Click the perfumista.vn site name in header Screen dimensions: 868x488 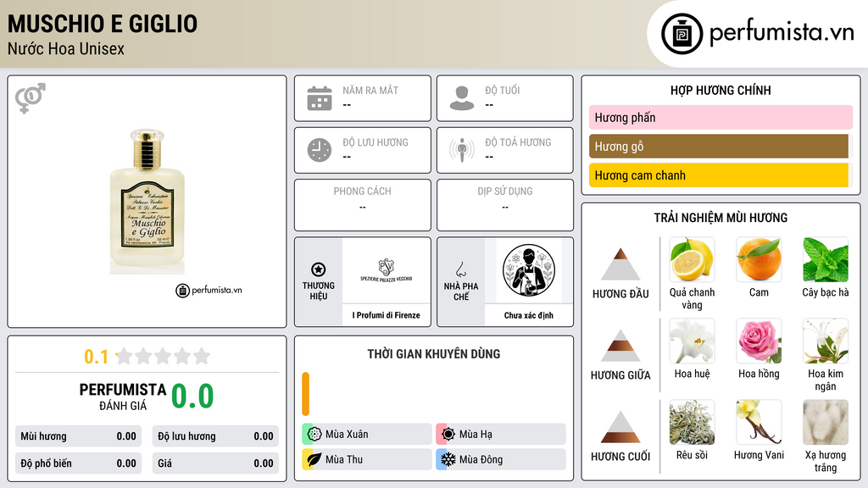pos(782,33)
